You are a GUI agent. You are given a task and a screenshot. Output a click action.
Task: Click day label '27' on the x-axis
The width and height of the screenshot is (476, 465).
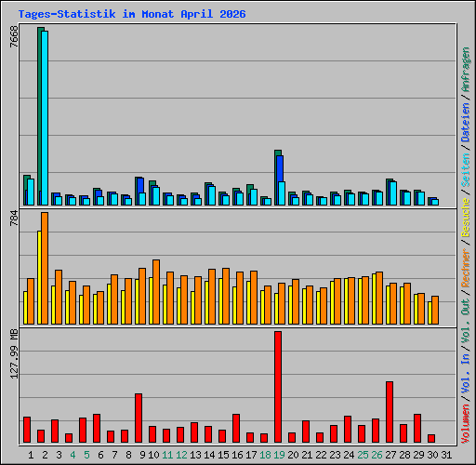390,455
